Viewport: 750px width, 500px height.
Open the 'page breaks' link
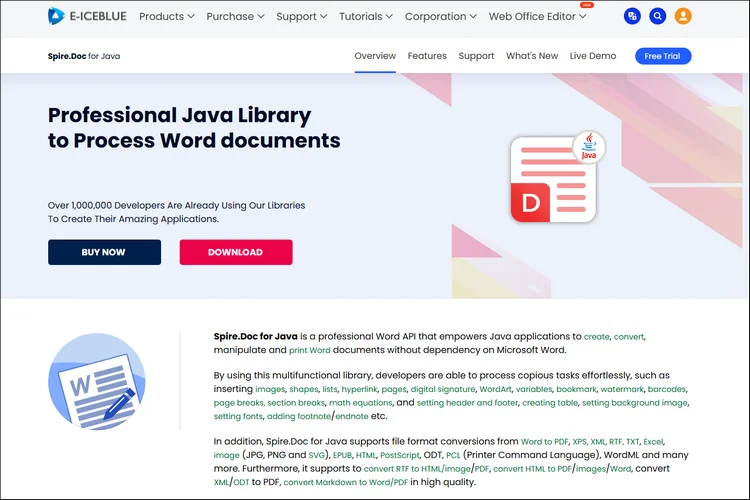[238, 403]
